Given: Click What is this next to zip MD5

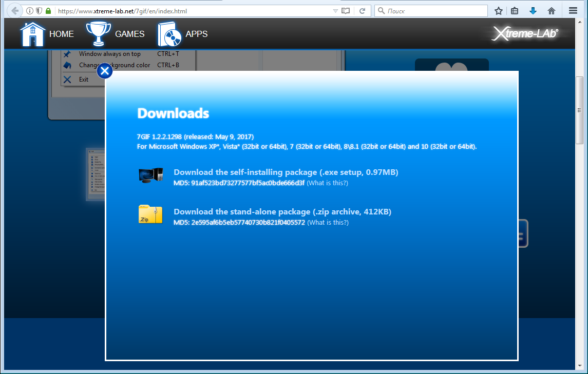Looking at the screenshot, I should point(328,223).
